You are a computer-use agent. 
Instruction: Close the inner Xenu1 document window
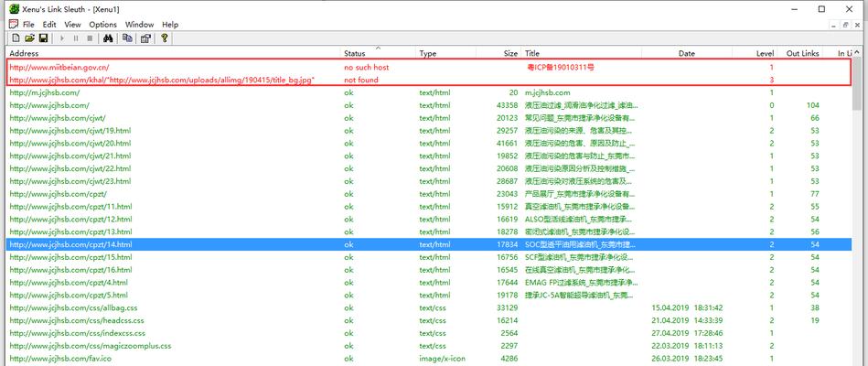pos(857,25)
